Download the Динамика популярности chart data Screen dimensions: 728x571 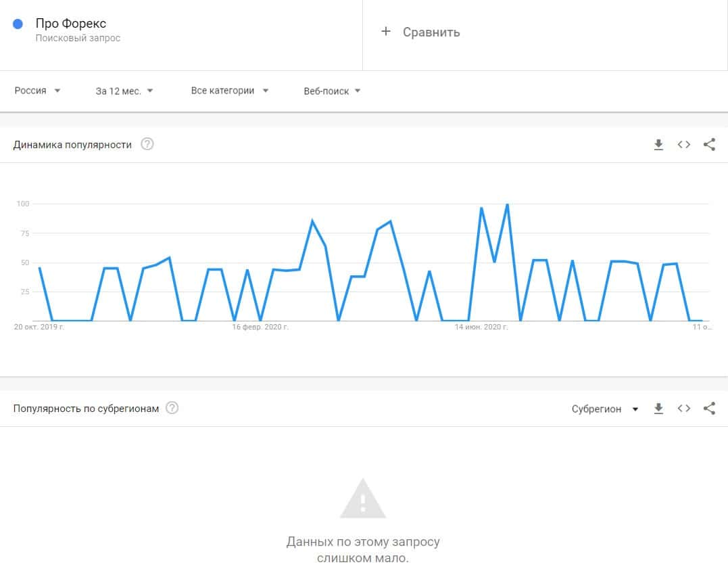[658, 144]
